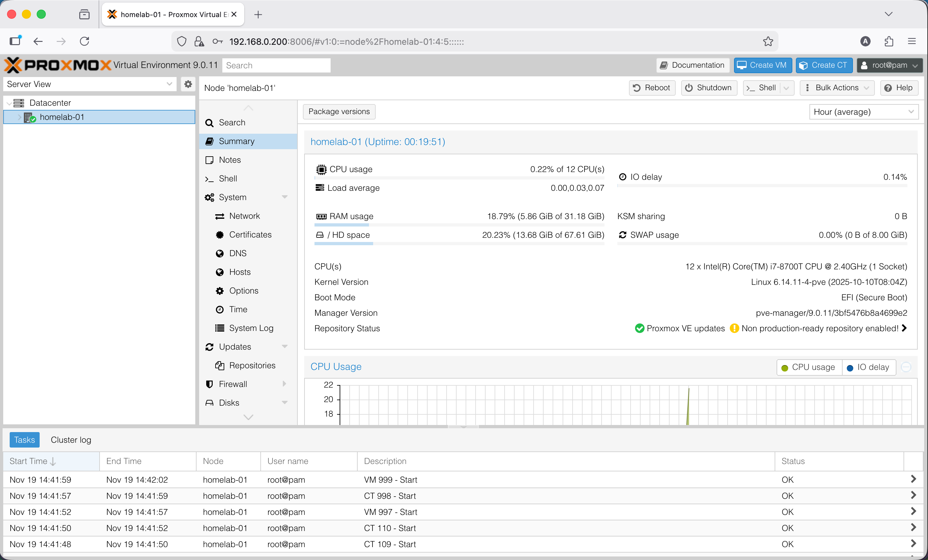The width and height of the screenshot is (928, 560).
Task: Open the Shell terminal from the sidebar
Action: click(227, 178)
